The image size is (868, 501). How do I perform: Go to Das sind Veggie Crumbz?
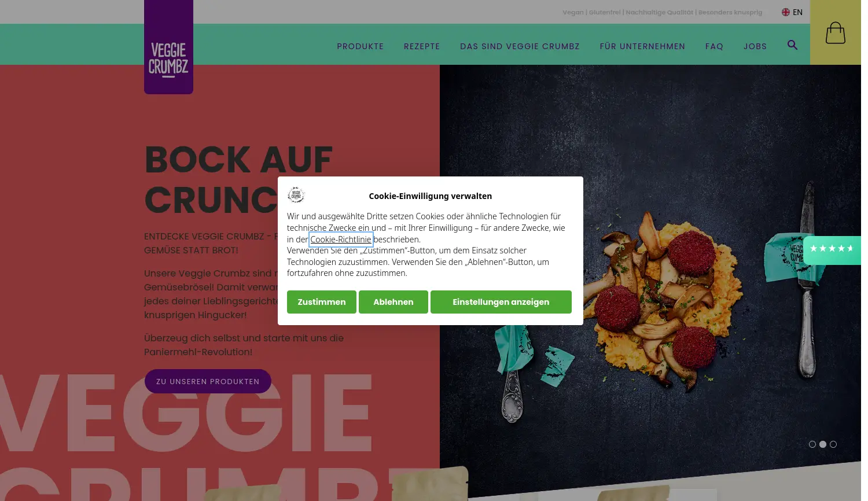(520, 46)
